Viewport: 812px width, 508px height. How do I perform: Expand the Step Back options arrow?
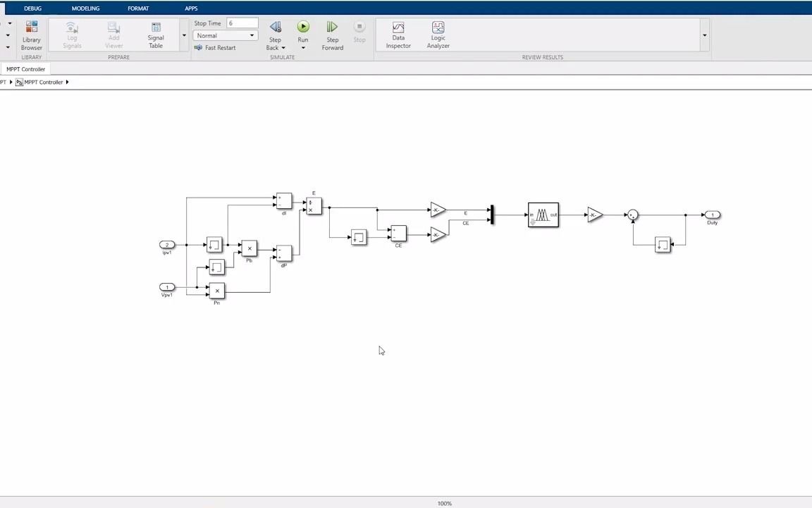point(283,47)
